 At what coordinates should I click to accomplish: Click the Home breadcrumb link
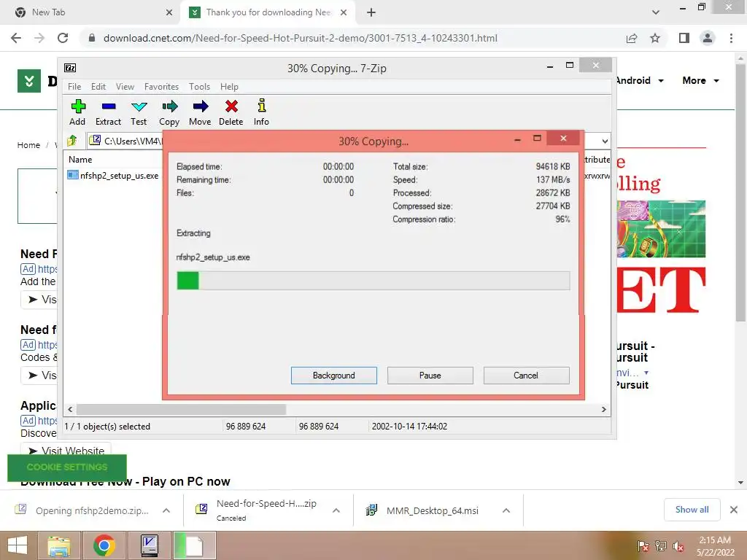click(x=28, y=145)
